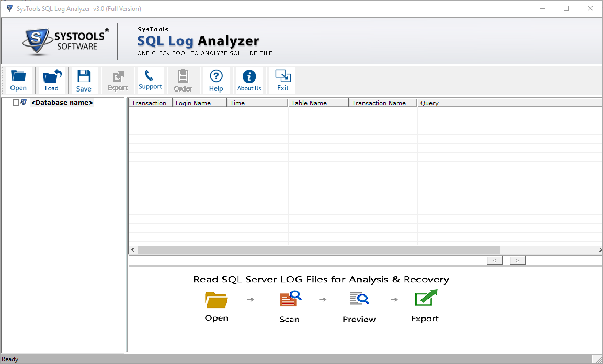Viewport: 603px width, 364px height.
Task: Click the About Us info icon
Action: click(249, 81)
